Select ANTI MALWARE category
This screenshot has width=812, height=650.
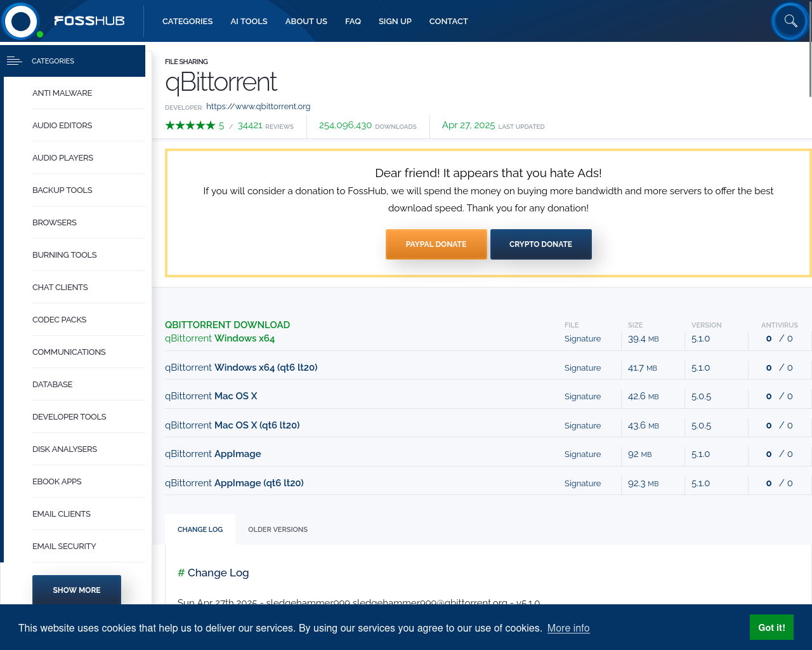click(62, 93)
